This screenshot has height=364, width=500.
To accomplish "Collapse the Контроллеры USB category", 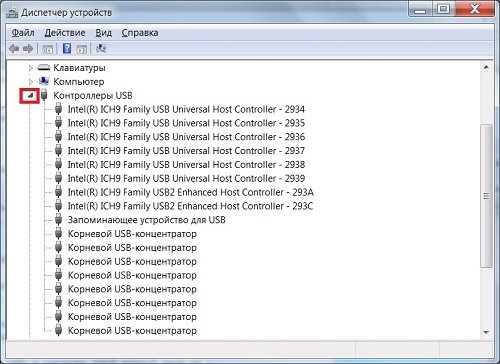I will pyautogui.click(x=30, y=96).
